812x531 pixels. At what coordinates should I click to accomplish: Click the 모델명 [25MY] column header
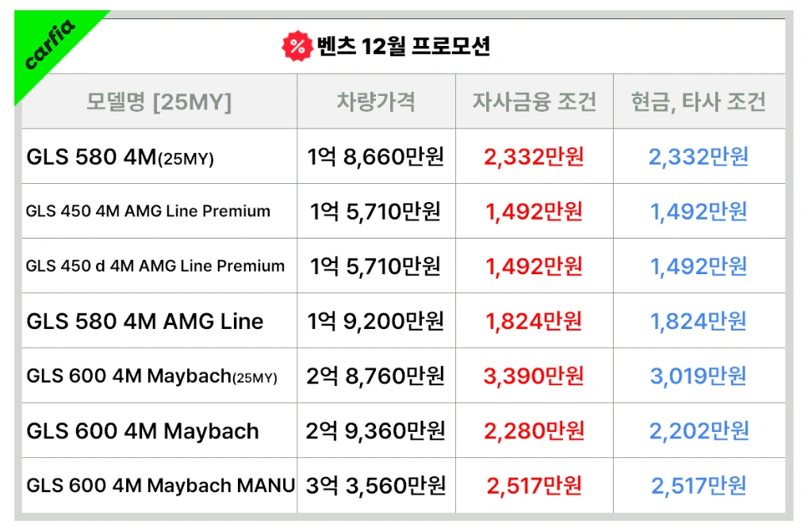tap(159, 102)
